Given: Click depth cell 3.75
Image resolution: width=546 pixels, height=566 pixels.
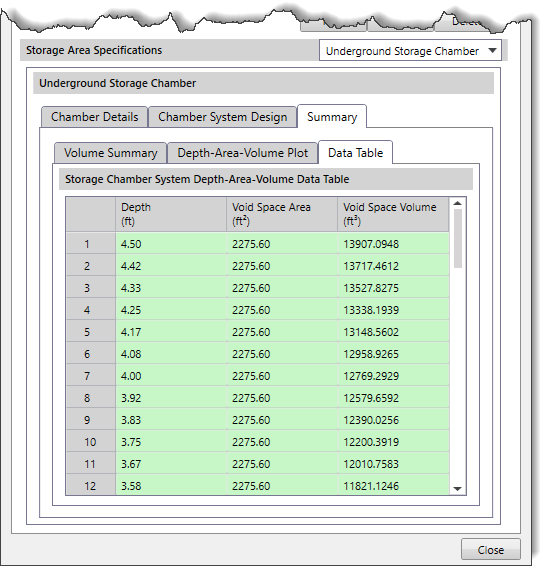Looking at the screenshot, I should (x=171, y=442).
